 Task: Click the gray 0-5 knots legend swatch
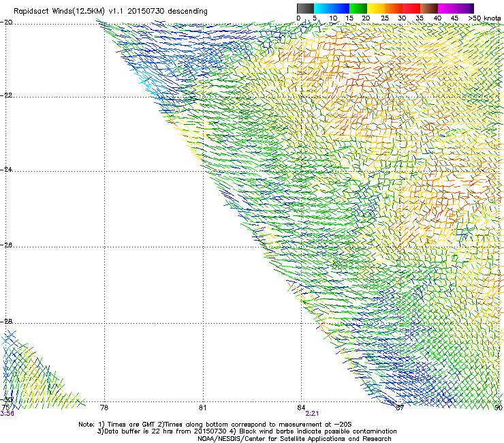[305, 8]
